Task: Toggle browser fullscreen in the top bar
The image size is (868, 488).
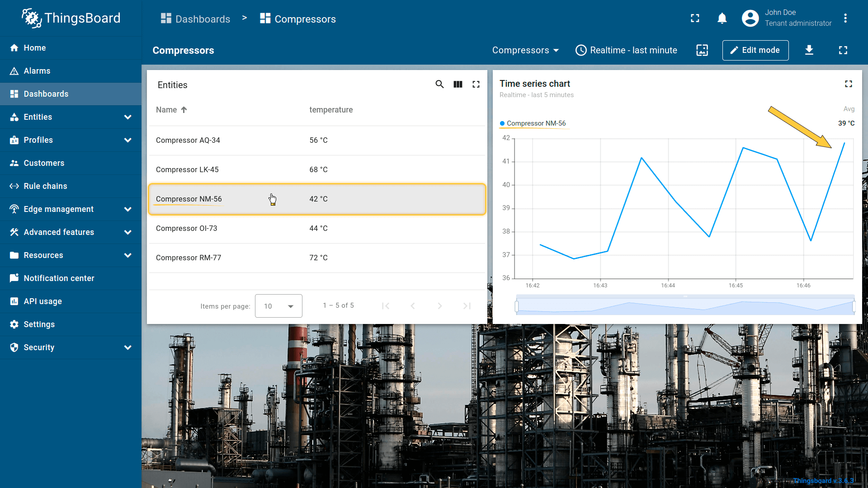Action: [x=695, y=19]
